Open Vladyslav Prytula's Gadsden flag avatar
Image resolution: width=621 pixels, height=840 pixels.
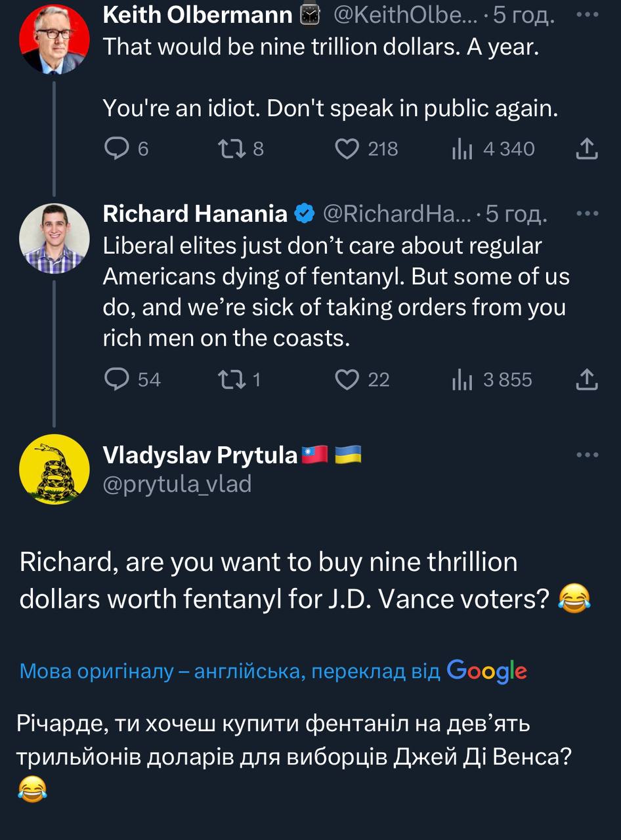coord(54,469)
